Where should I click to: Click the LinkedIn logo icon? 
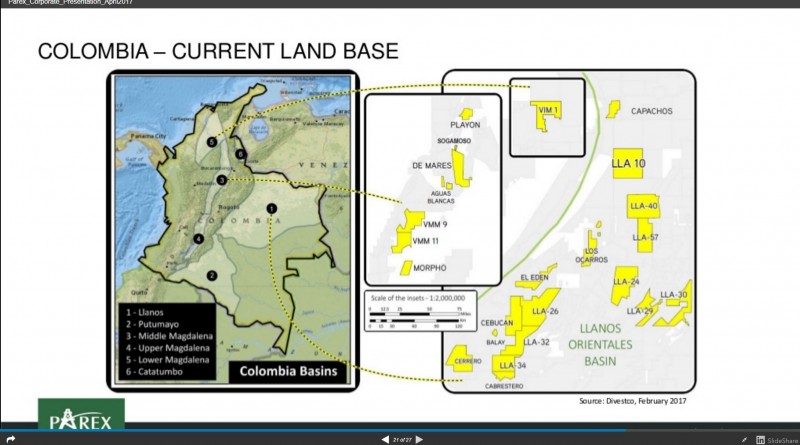click(761, 439)
